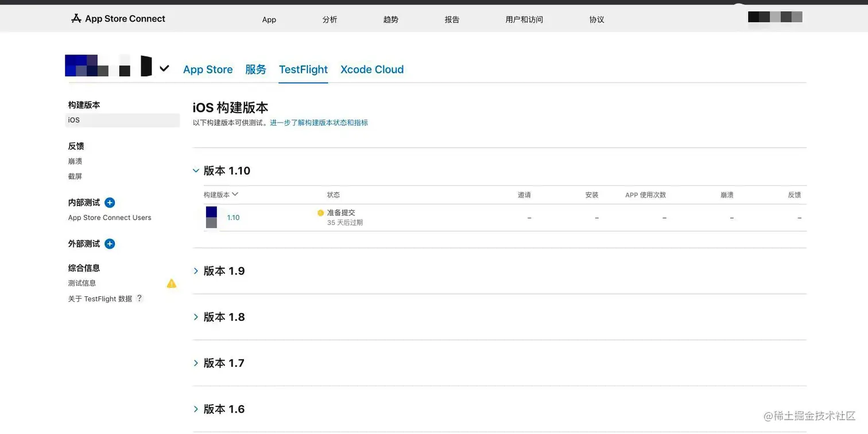Open the 协议 menu item
The width and height of the screenshot is (868, 434).
tap(597, 20)
